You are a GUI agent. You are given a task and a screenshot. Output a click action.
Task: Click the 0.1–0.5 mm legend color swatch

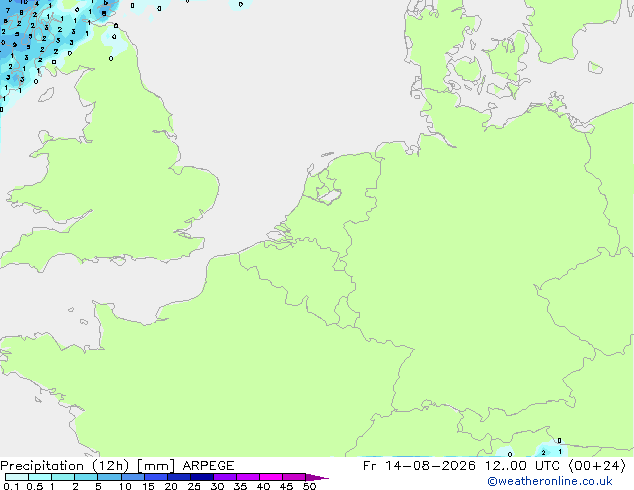pyautogui.click(x=17, y=477)
